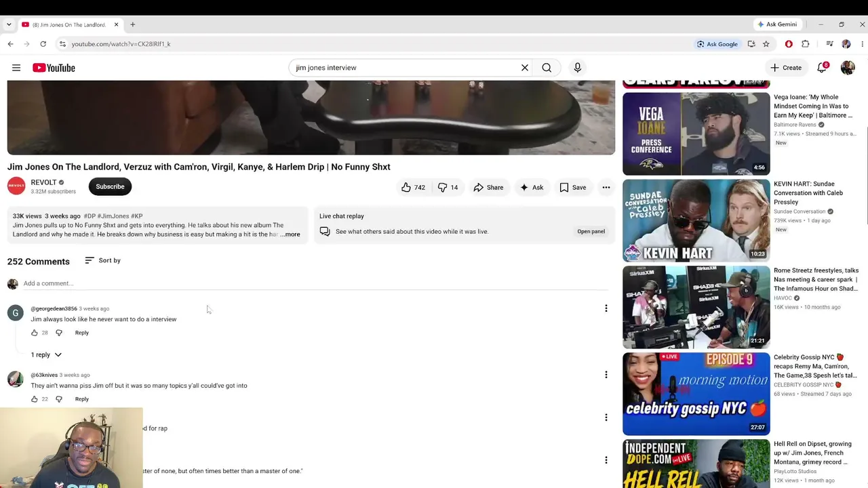Open the HAVOC channel link
The height and width of the screenshot is (488, 868).
(x=783, y=298)
